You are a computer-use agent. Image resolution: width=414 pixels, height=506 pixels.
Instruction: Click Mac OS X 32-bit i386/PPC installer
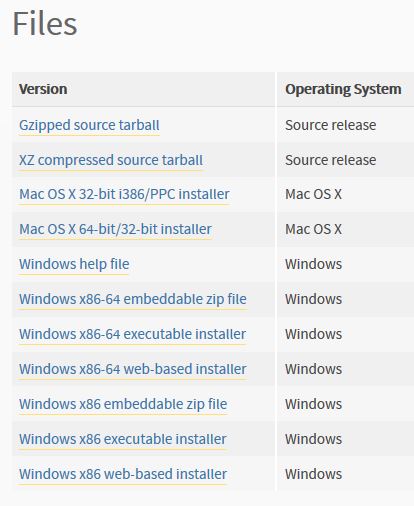[x=124, y=194]
